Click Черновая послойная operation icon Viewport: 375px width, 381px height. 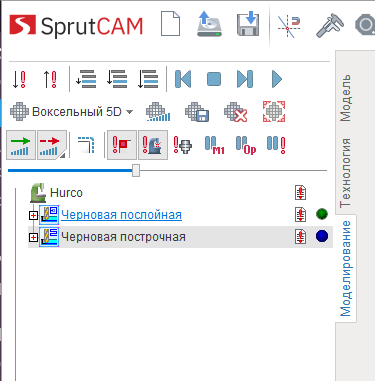(x=49, y=215)
